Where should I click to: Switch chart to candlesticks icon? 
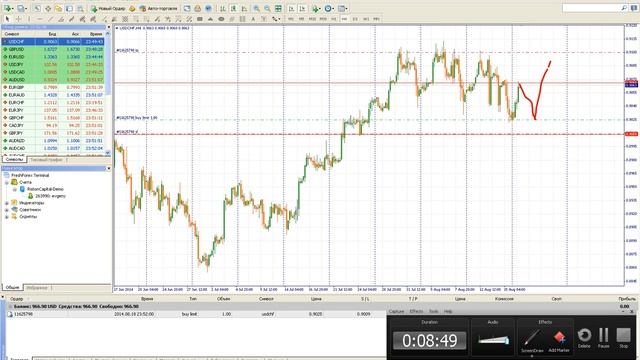pos(233,8)
